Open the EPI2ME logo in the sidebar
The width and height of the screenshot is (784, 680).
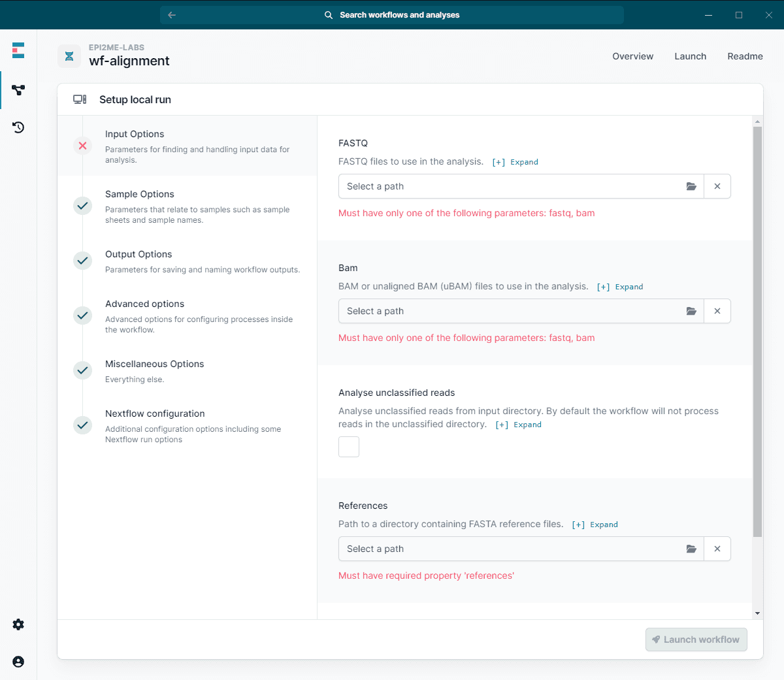click(x=18, y=50)
